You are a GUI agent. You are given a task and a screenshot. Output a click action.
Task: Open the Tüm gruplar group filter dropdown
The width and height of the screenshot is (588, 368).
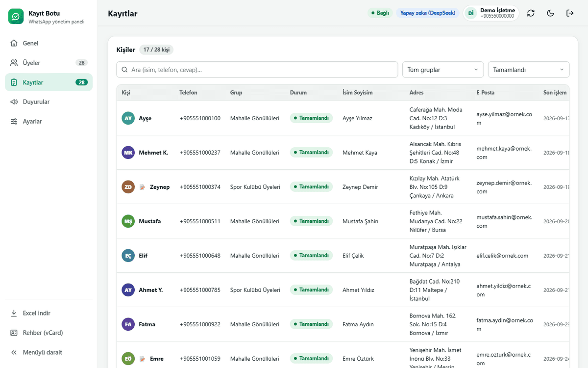pyautogui.click(x=443, y=70)
